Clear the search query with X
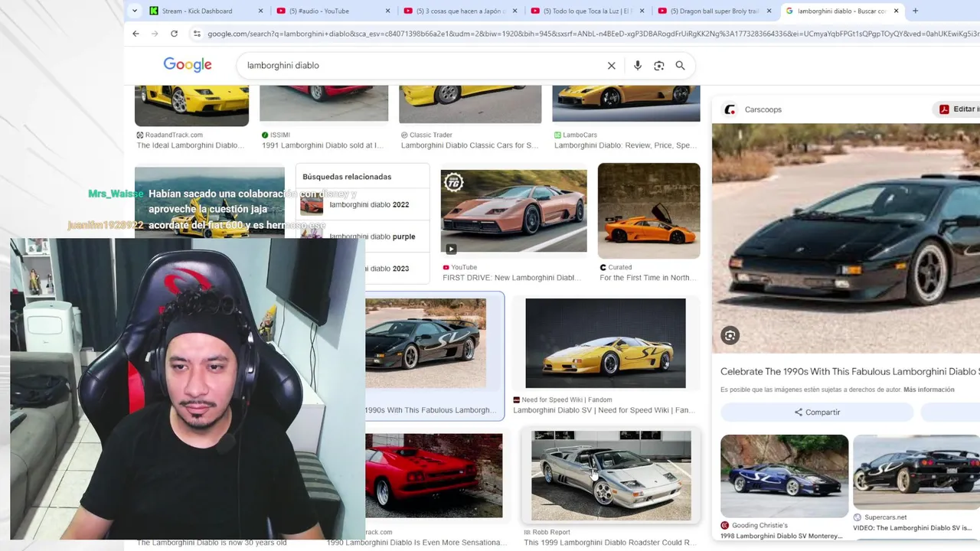This screenshot has height=551, width=980. 611,66
